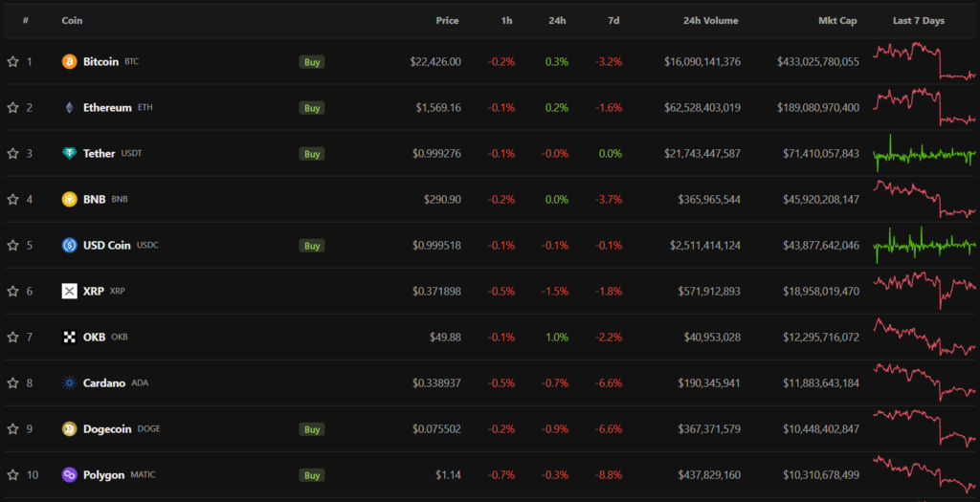
Task: Click the XRP logo icon
Action: (x=69, y=291)
